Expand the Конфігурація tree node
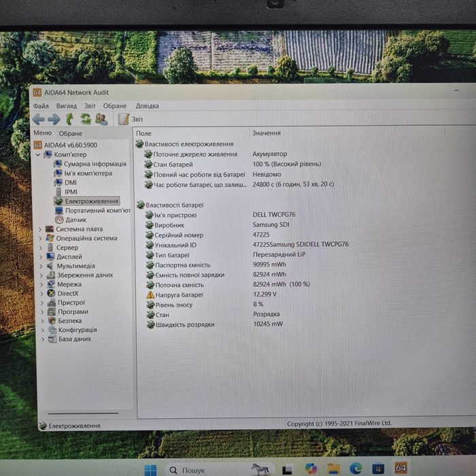 [43, 330]
